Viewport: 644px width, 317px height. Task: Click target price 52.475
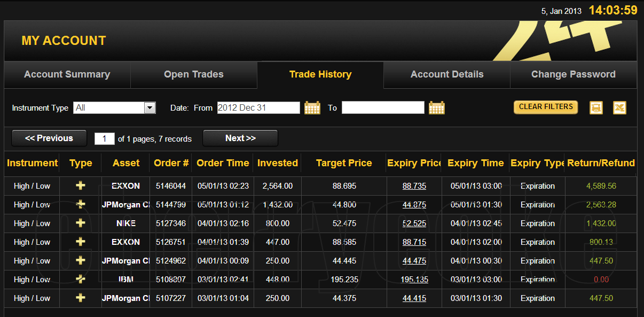pos(344,223)
